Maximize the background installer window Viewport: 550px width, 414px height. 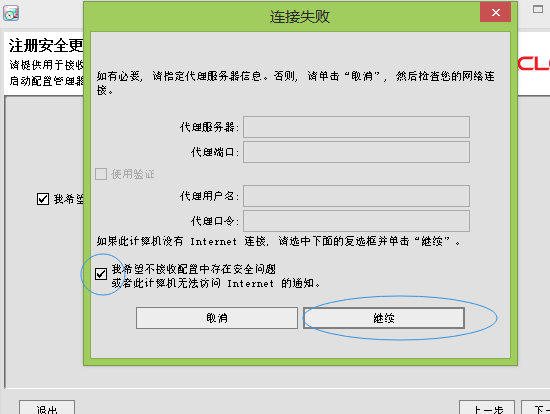pos(538,9)
